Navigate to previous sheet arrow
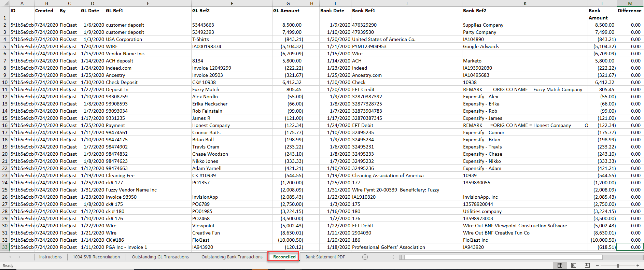This screenshot has height=270, width=644. pos(10,257)
